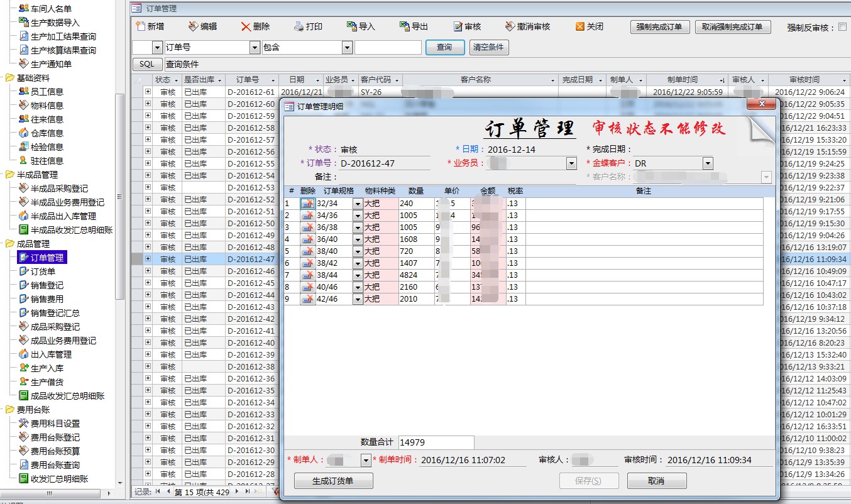Click the 撤消审核 undo-audit toolbar icon
Image resolution: width=851 pixels, height=504 pixels.
tap(510, 26)
